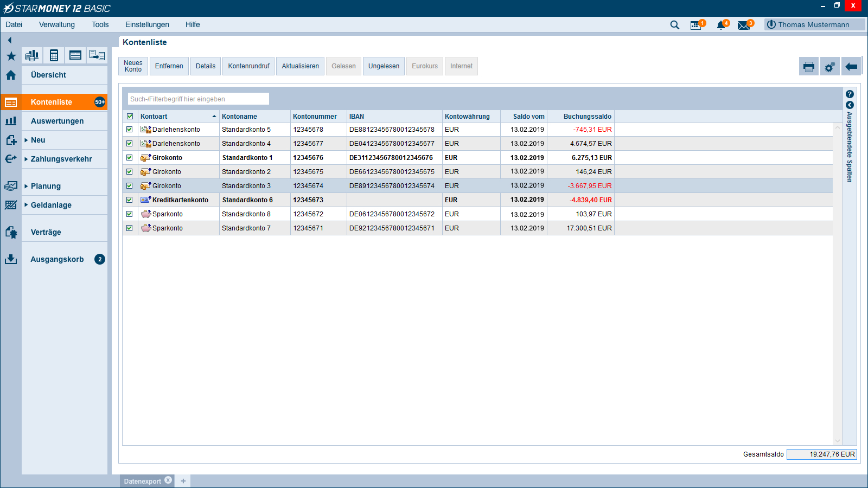
Task: Open the mail envelope icon
Action: (x=744, y=25)
